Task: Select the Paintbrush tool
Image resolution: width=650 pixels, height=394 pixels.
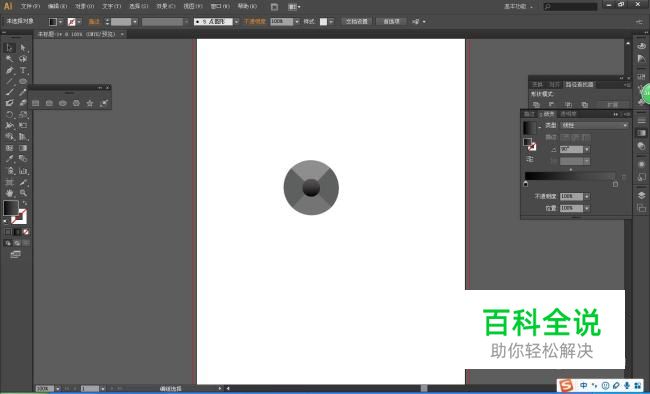Action: (x=10, y=92)
